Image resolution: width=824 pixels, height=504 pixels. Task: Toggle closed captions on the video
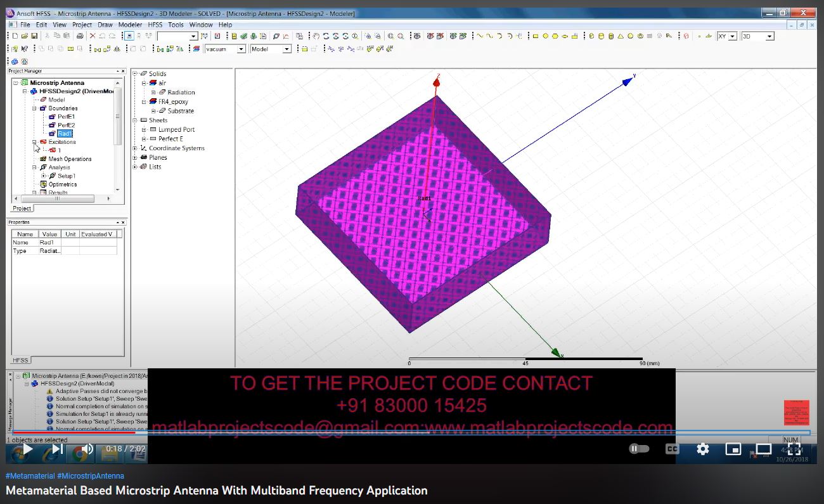(672, 449)
